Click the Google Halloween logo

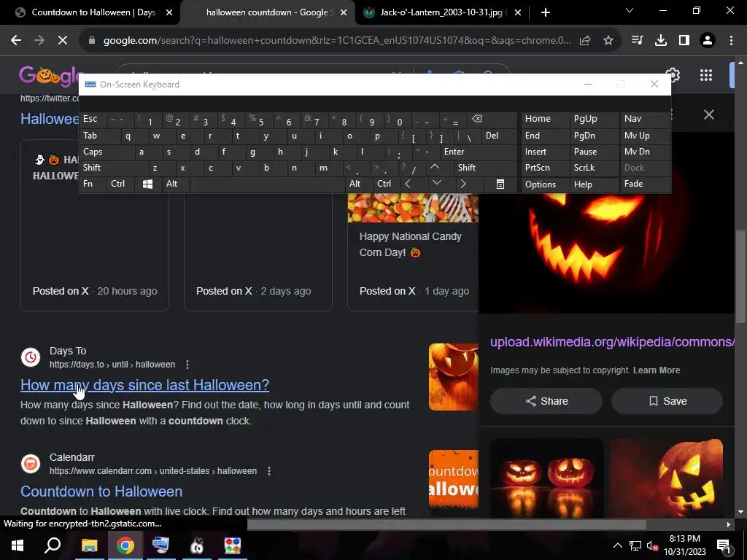[49, 76]
